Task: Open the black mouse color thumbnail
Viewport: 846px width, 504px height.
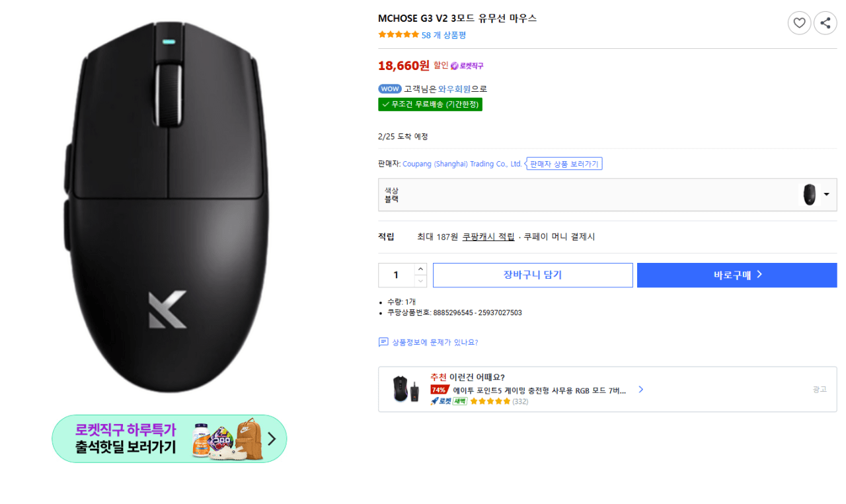Action: (809, 195)
